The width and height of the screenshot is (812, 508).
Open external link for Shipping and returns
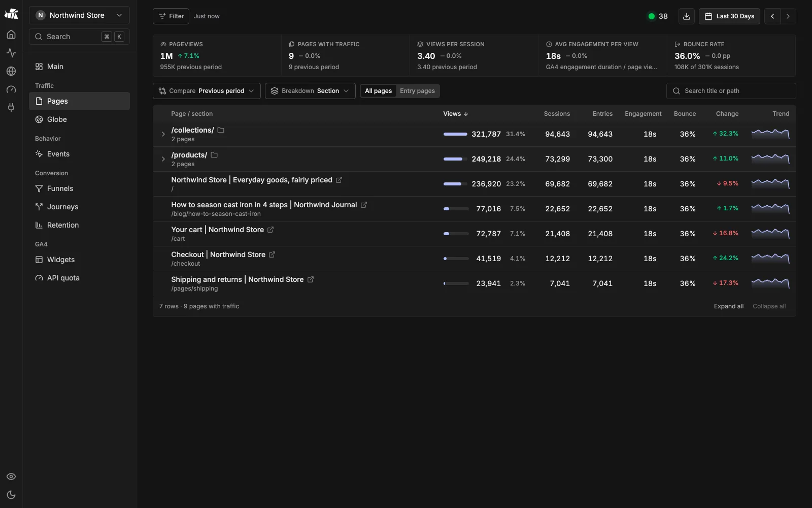point(311,279)
